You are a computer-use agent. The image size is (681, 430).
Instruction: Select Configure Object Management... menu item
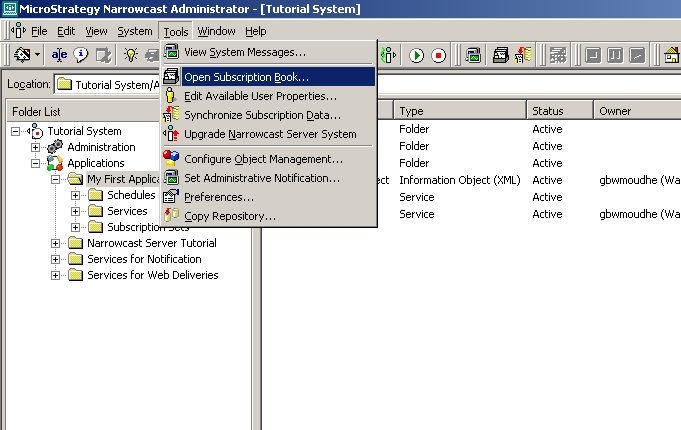[x=263, y=159]
